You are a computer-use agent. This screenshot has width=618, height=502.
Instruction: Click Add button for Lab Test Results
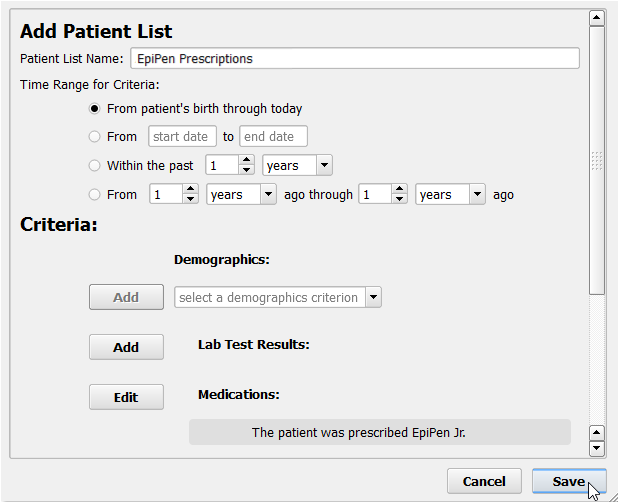pyautogui.click(x=126, y=347)
